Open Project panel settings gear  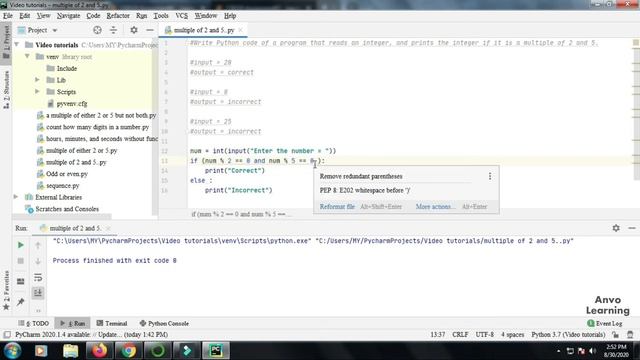coord(134,30)
